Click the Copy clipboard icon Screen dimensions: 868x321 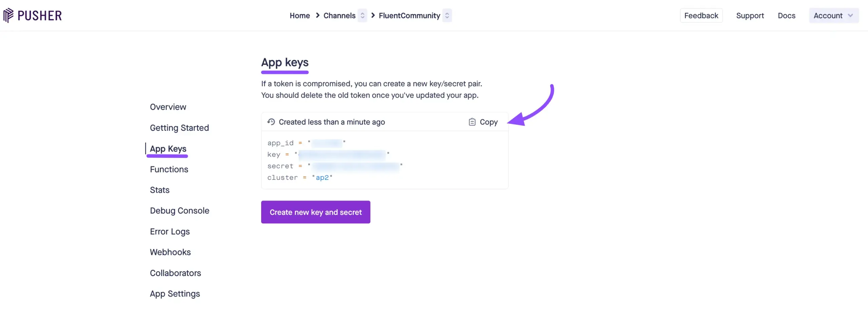(x=472, y=122)
